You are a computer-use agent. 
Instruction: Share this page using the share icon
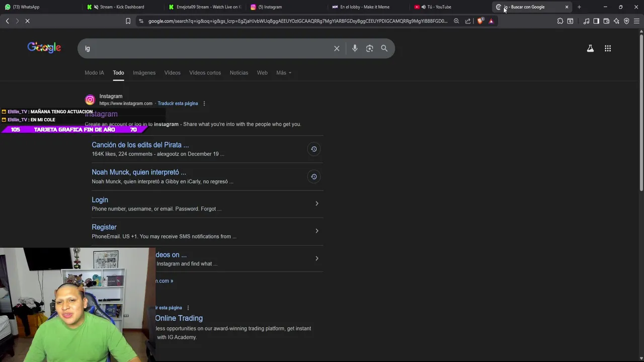pyautogui.click(x=468, y=21)
